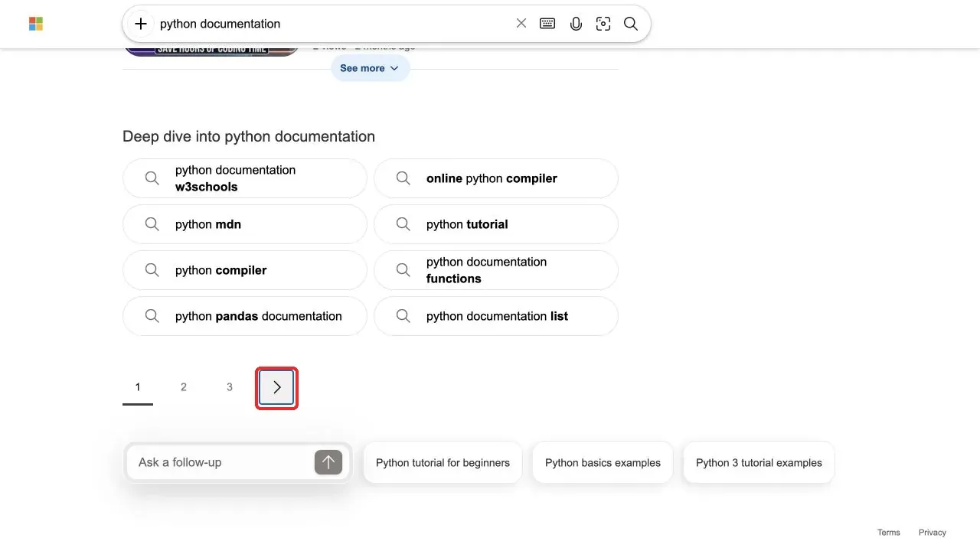Select python documentation list suggestion
Viewport: 980px width, 551px height.
point(496,316)
